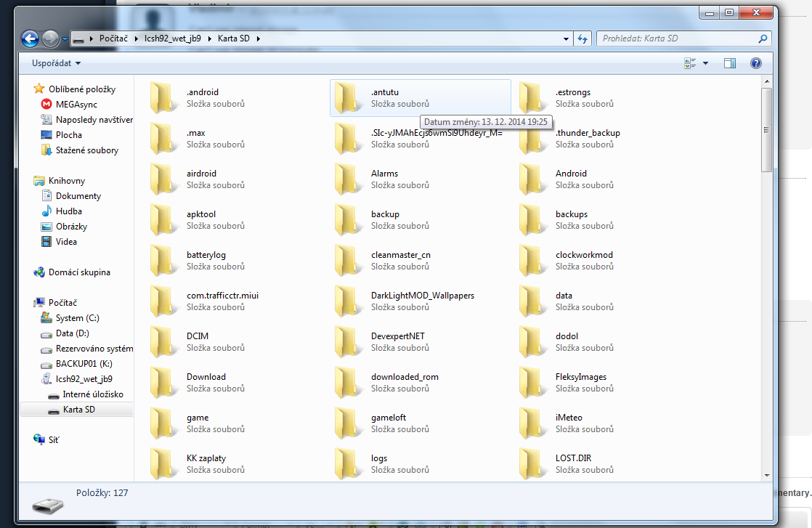Select the com.trafficctr.miui folder icon
The height and width of the screenshot is (528, 812).
point(163,301)
